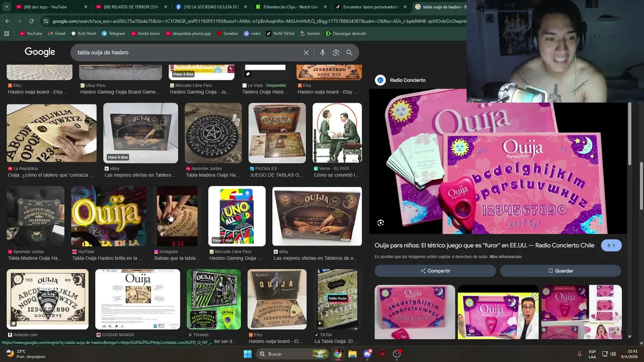Open the UNO All Wild card image
This screenshot has height=362, width=644.
(237, 216)
